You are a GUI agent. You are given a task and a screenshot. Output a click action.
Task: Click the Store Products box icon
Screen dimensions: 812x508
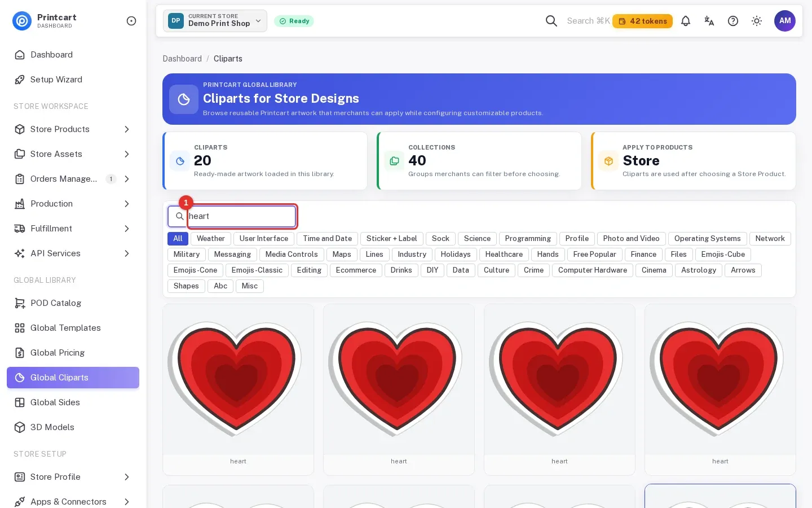(x=20, y=129)
